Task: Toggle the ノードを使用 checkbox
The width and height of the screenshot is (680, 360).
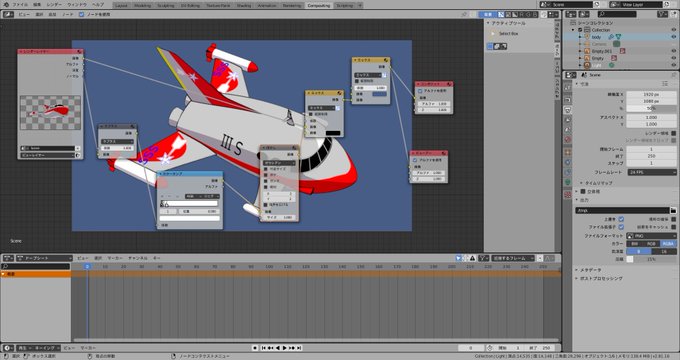Action: [81, 14]
